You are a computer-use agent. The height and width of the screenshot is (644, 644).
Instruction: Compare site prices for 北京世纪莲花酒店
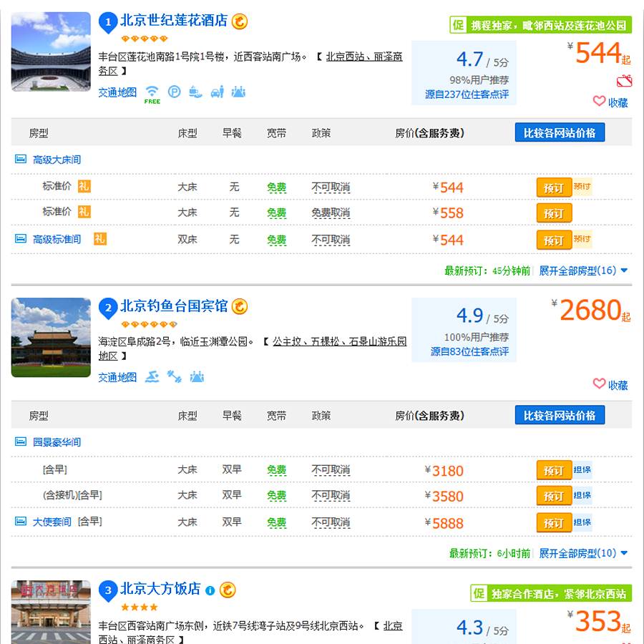coord(560,132)
